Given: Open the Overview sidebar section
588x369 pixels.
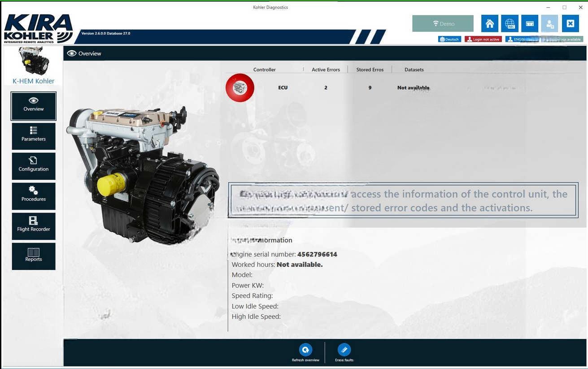Looking at the screenshot, I should 34,106.
